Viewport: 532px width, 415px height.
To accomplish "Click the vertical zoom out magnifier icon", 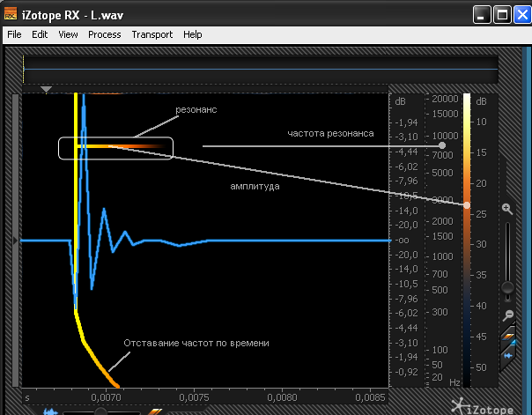I will tap(508, 315).
